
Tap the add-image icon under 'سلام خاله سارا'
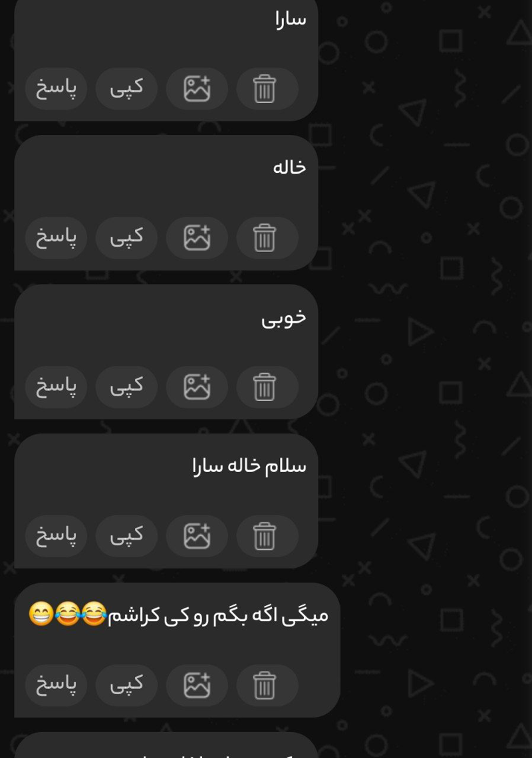[197, 536]
